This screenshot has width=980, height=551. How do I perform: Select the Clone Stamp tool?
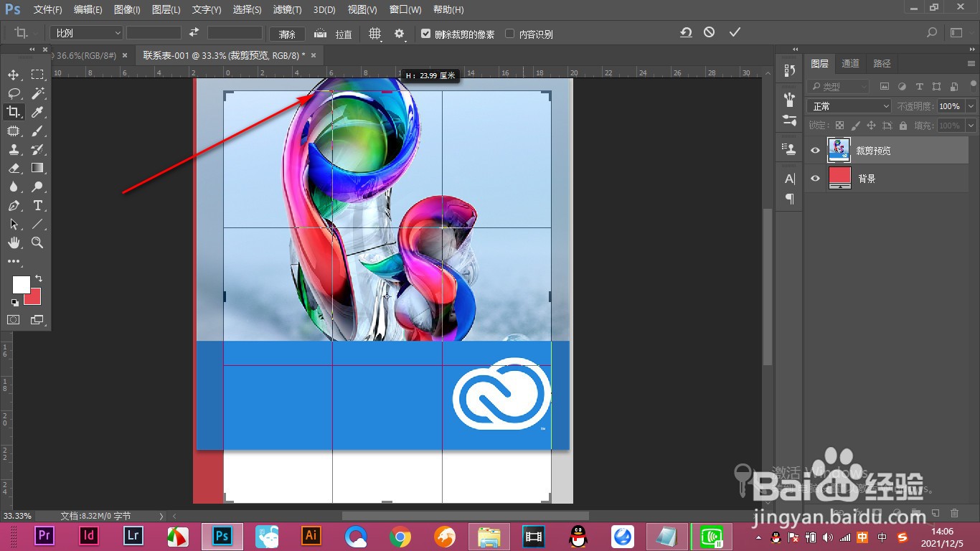(14, 149)
